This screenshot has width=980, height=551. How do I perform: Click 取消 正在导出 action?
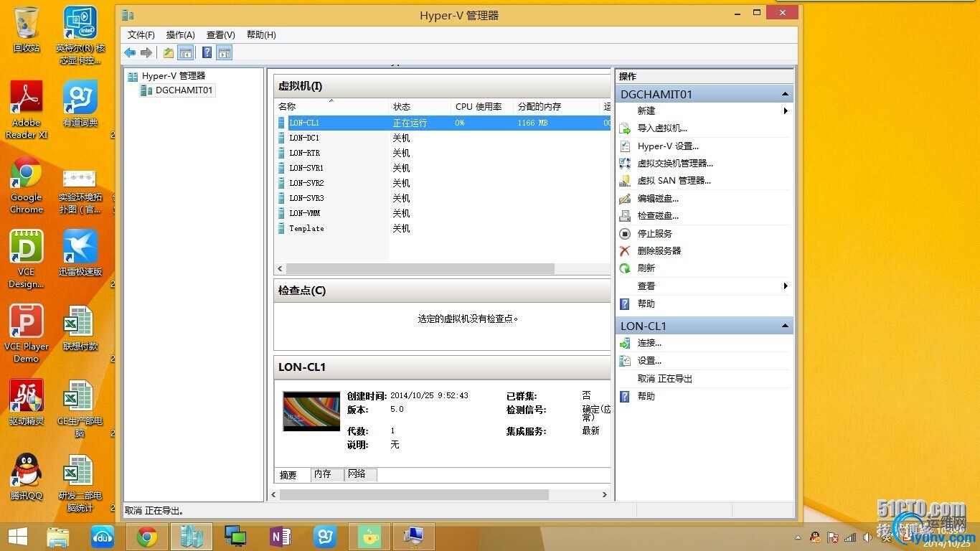[665, 378]
